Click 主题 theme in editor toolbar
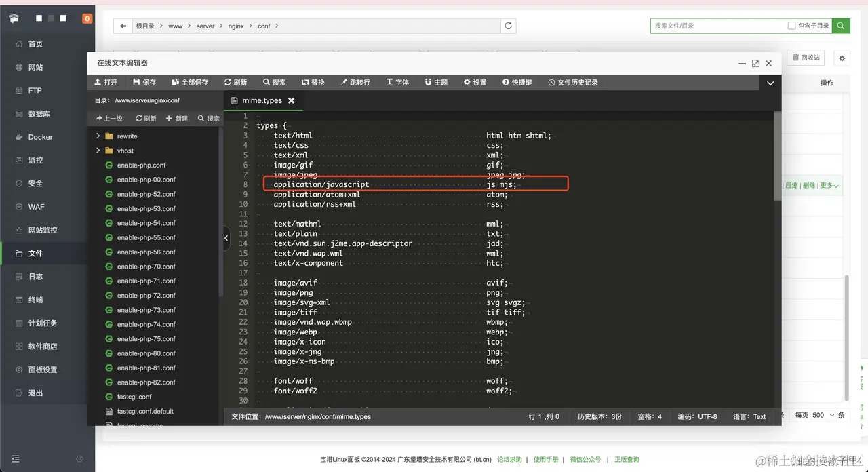 (437, 82)
